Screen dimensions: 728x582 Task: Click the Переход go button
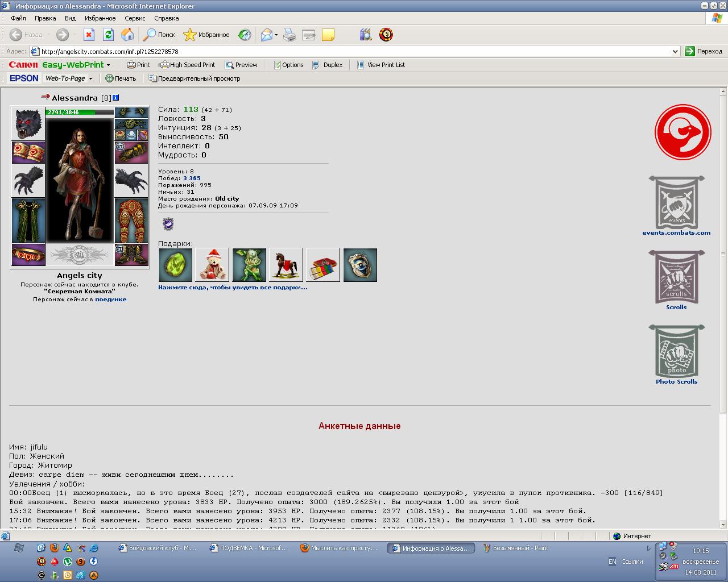pos(704,51)
